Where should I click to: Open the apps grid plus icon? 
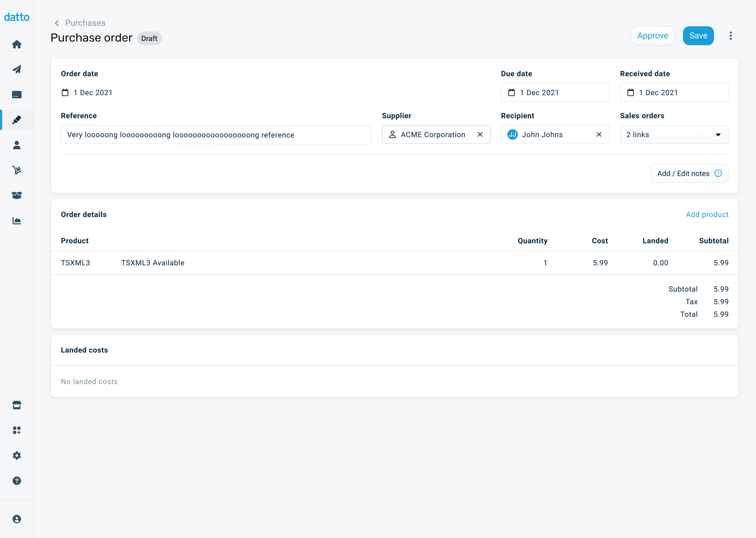(x=17, y=430)
